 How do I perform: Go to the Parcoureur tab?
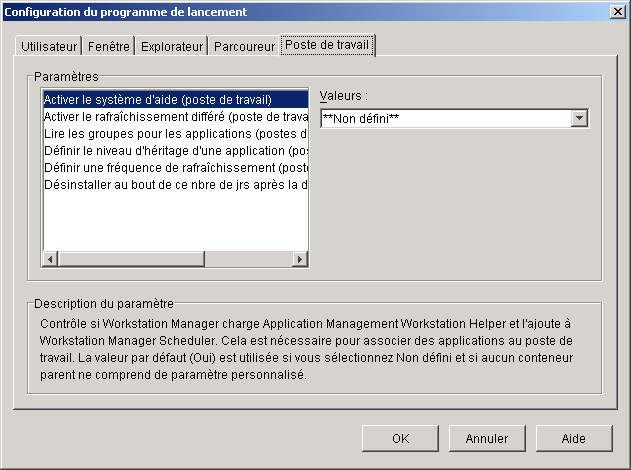(x=244, y=47)
